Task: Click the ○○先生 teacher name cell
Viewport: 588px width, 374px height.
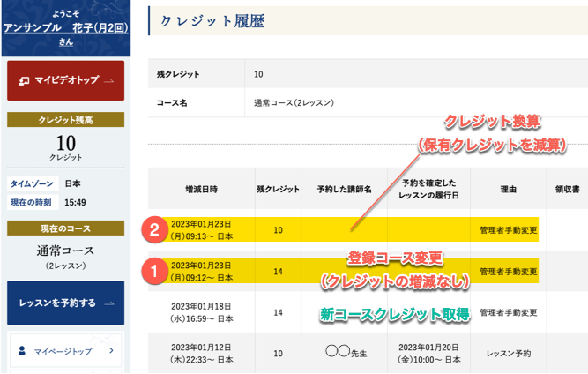Action: [x=344, y=353]
